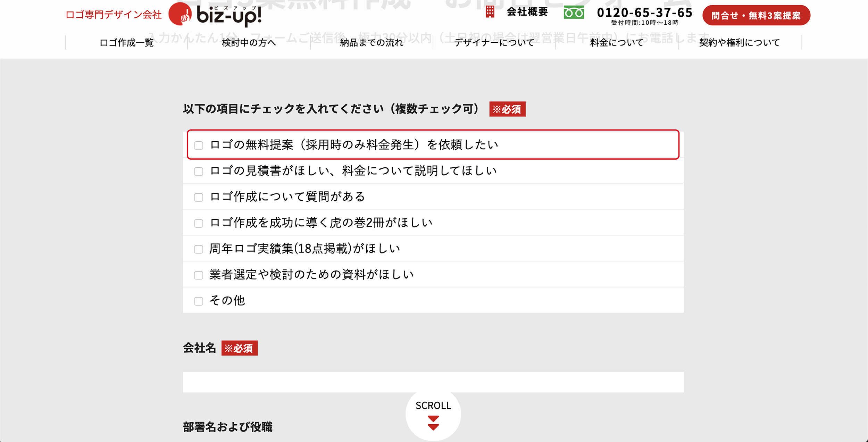Select 周年ロゴ実績集 checkbox
The image size is (868, 442).
199,249
